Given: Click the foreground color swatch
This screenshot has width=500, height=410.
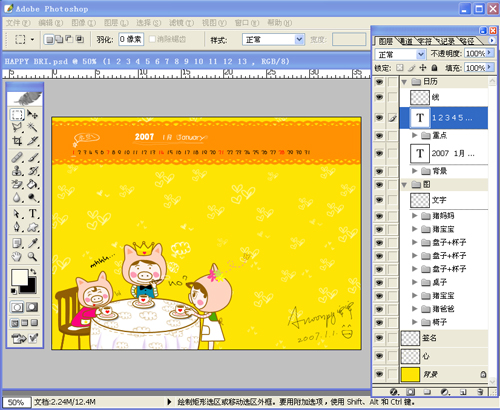Looking at the screenshot, I should pyautogui.click(x=20, y=277).
